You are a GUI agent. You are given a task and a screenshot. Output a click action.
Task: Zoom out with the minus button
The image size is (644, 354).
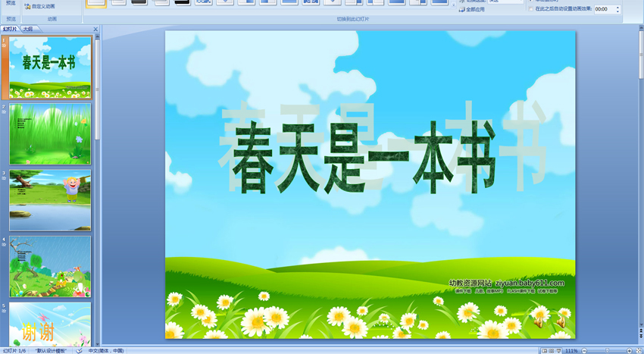584,351
